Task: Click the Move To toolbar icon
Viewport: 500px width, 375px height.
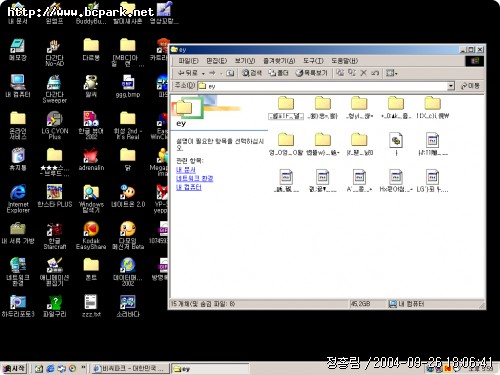Action: [340, 73]
